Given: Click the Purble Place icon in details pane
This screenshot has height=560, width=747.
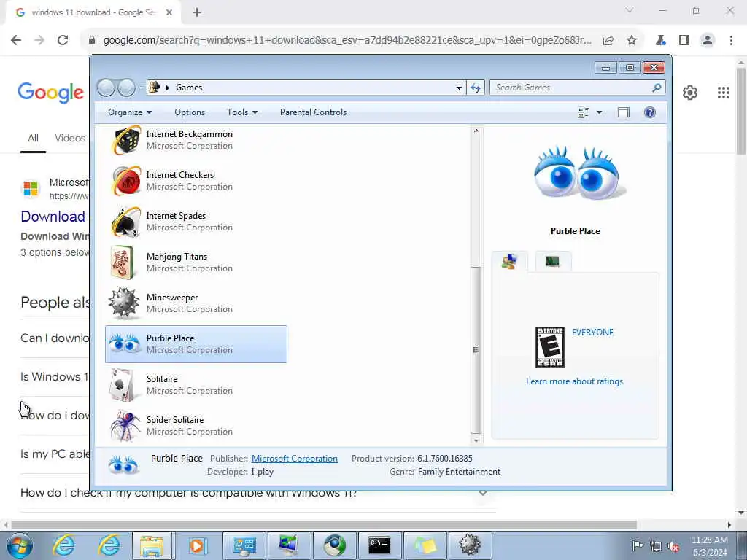Looking at the screenshot, I should [123, 465].
